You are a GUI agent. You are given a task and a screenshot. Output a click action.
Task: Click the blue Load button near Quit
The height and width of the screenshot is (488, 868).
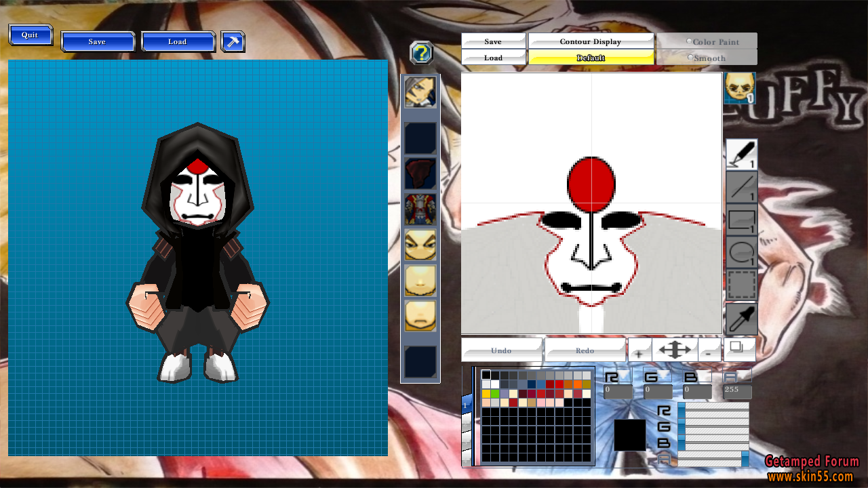click(x=178, y=41)
